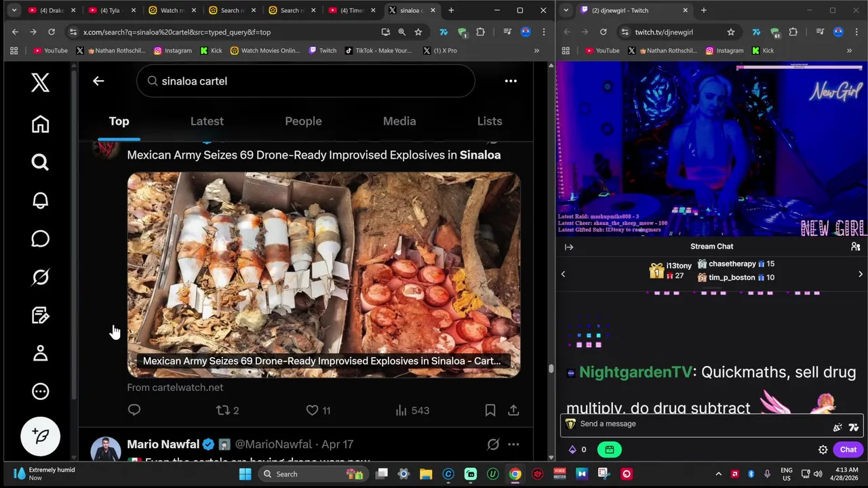
Task: Open More circle icon in X sidebar
Action: (40, 391)
